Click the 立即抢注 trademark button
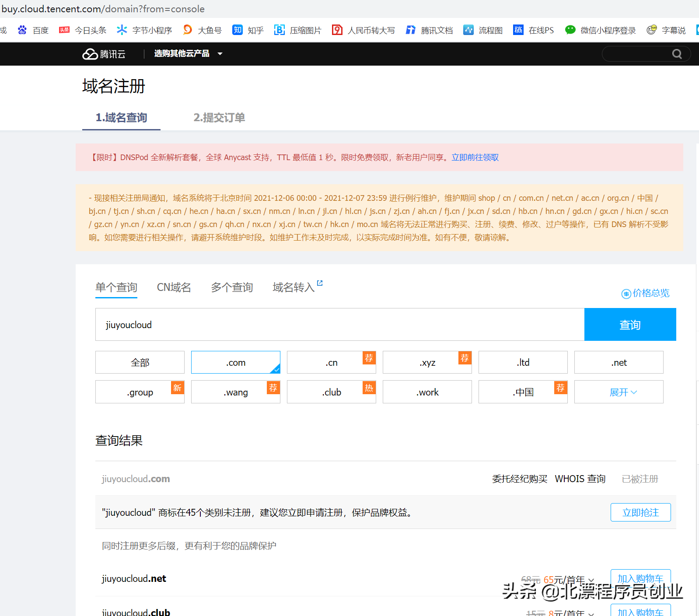Screen dimensions: 699x616 click(640, 512)
